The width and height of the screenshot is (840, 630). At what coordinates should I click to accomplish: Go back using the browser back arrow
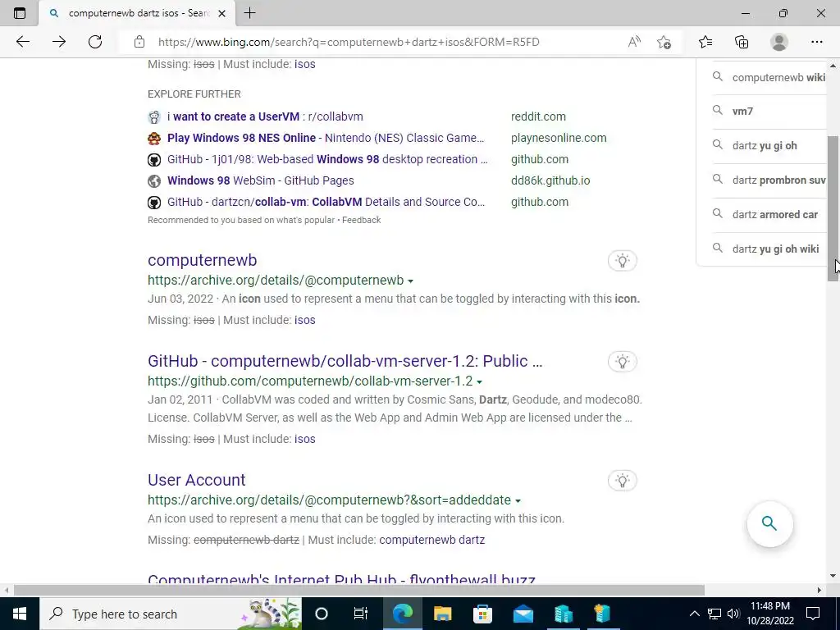tap(22, 42)
